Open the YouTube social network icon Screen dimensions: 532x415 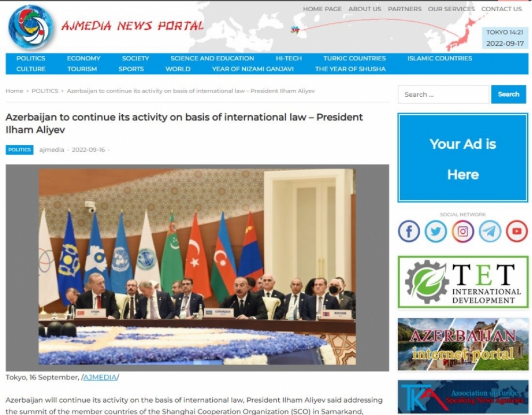[517, 231]
